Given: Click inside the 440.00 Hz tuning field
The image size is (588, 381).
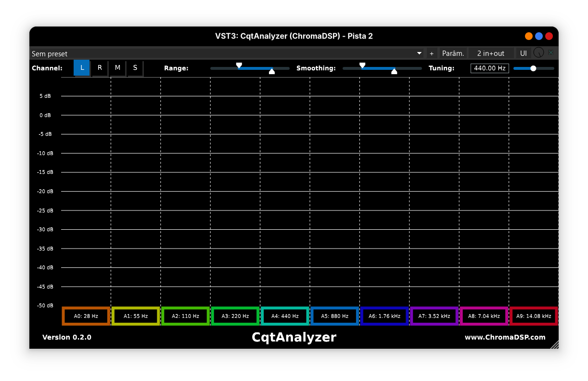Looking at the screenshot, I should tap(489, 68).
